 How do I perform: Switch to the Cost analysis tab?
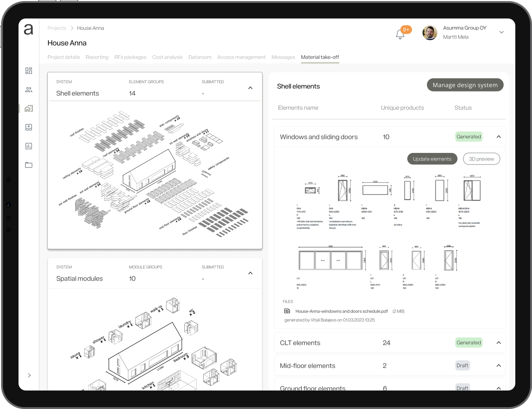(x=167, y=57)
